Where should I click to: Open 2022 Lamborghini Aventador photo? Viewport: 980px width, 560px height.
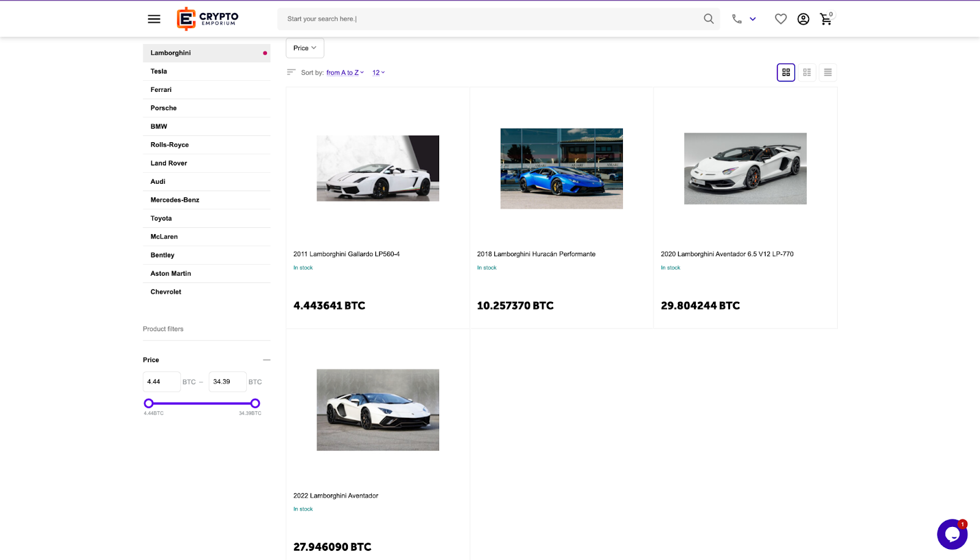(x=378, y=410)
